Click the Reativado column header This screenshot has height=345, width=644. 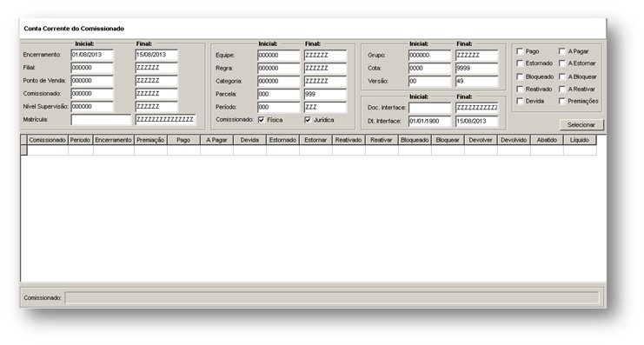click(349, 140)
